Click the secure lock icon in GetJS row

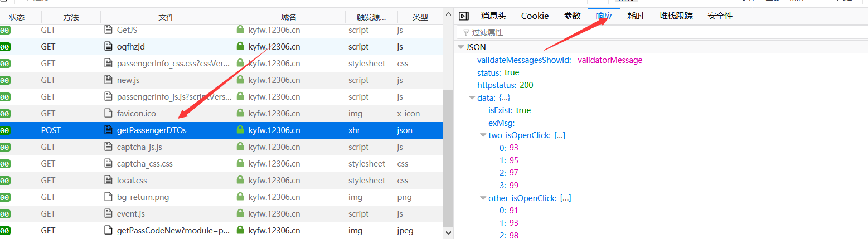[240, 30]
